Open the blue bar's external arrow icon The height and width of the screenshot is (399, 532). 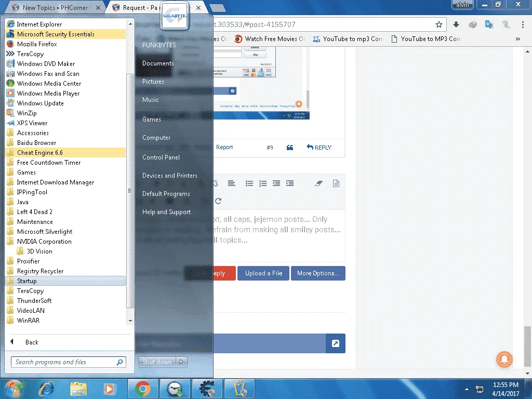(x=336, y=343)
